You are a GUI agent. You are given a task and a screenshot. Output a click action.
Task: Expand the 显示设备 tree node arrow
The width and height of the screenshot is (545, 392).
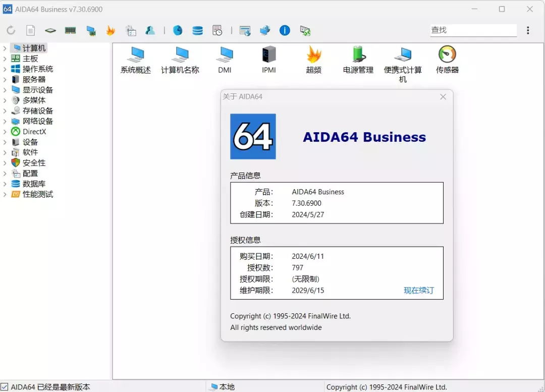click(5, 90)
